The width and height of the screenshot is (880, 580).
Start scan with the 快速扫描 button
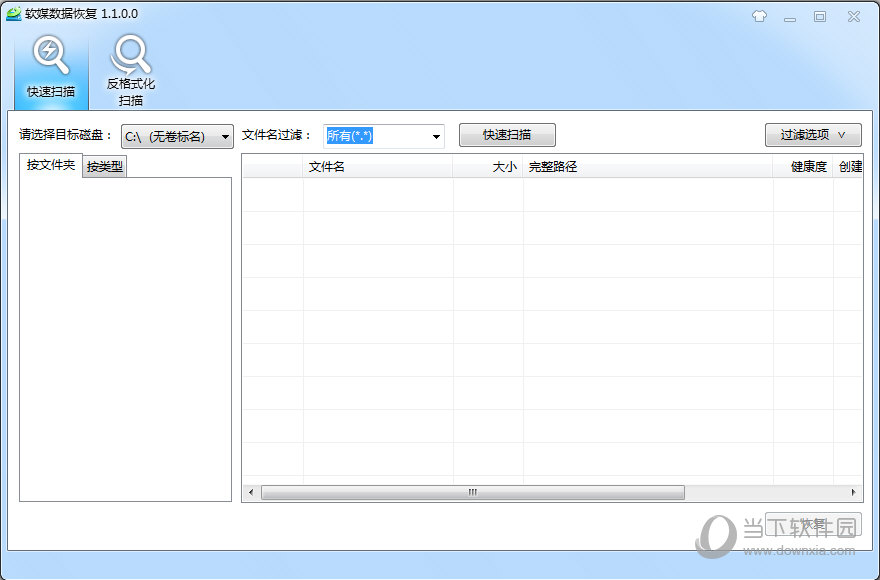[507, 135]
